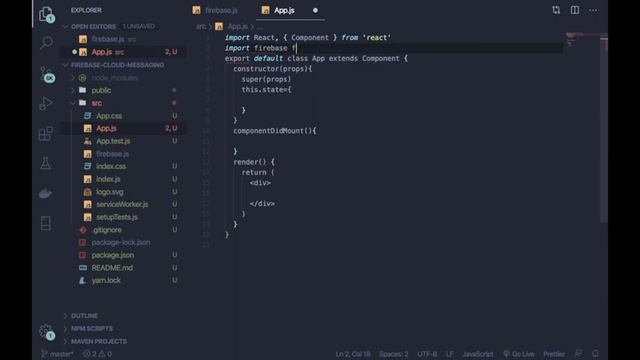This screenshot has width=640, height=360.
Task: Open the .gitignore file
Action: (107, 230)
